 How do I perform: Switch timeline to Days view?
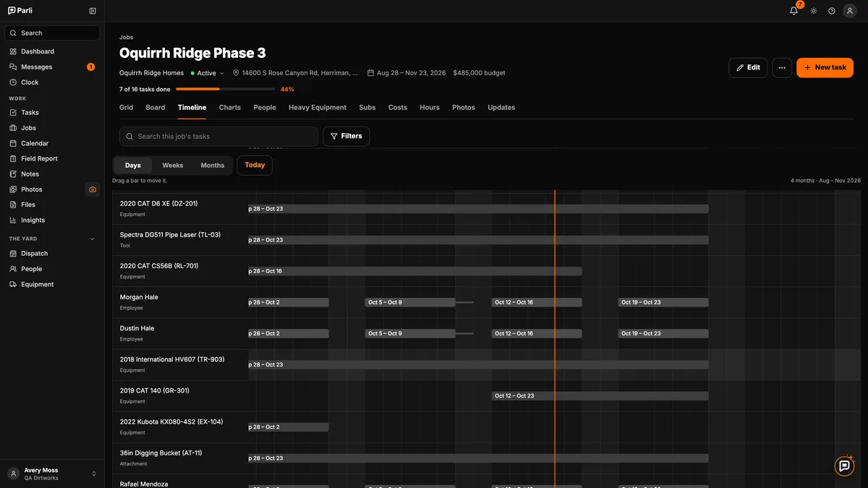(133, 165)
